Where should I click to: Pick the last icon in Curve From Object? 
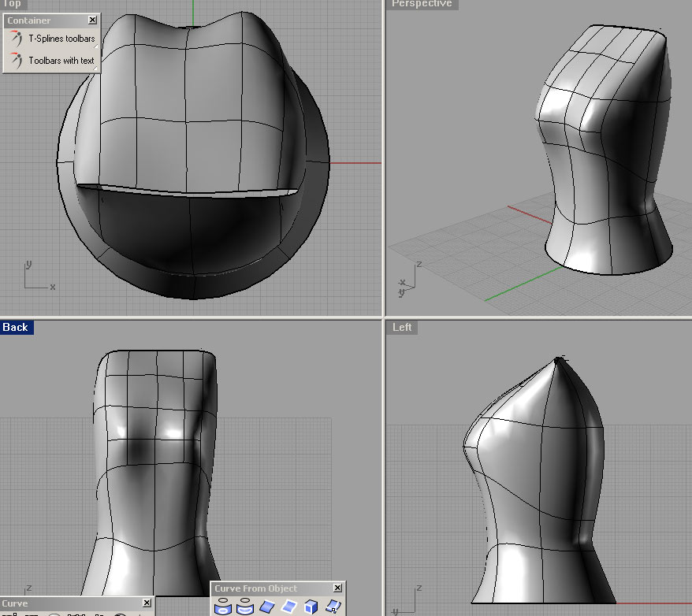(333, 607)
